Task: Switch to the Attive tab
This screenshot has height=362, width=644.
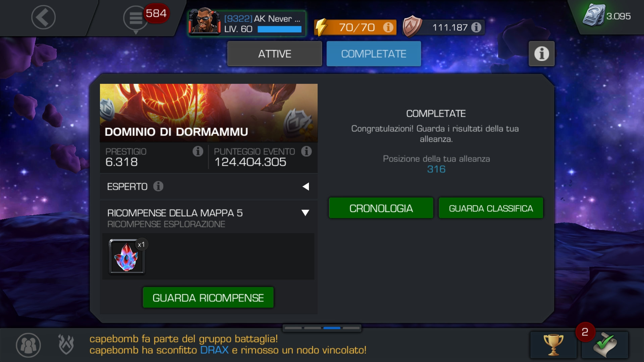Action: click(274, 54)
